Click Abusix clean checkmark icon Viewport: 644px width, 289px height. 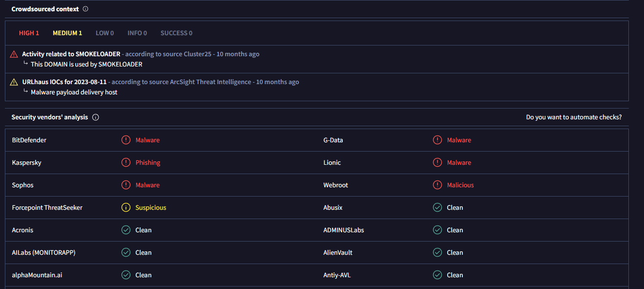point(437,207)
